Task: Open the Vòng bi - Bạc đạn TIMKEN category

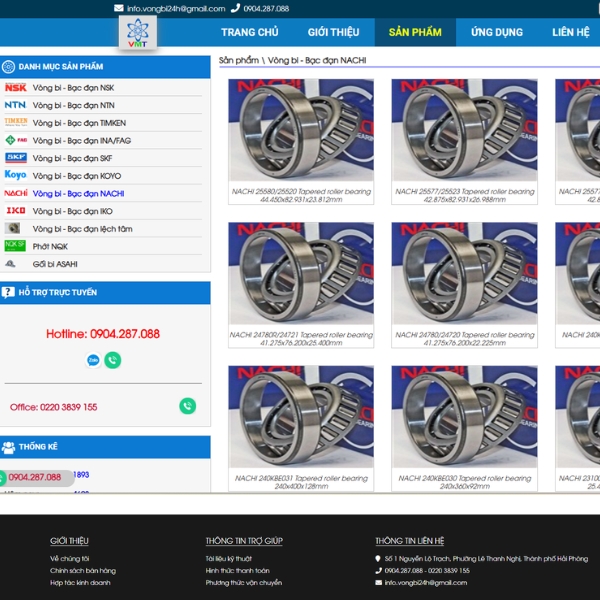Action: (79, 123)
